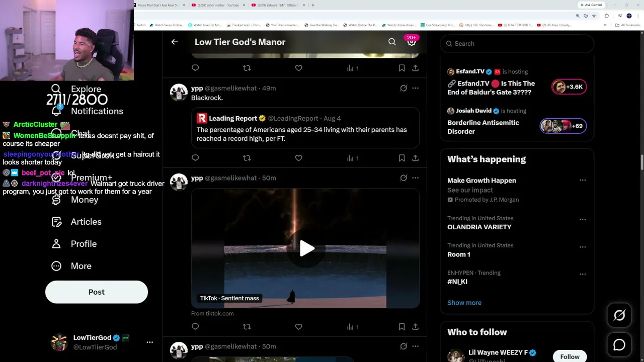
Task: Like the post above the Blackrock post
Action: click(x=298, y=68)
